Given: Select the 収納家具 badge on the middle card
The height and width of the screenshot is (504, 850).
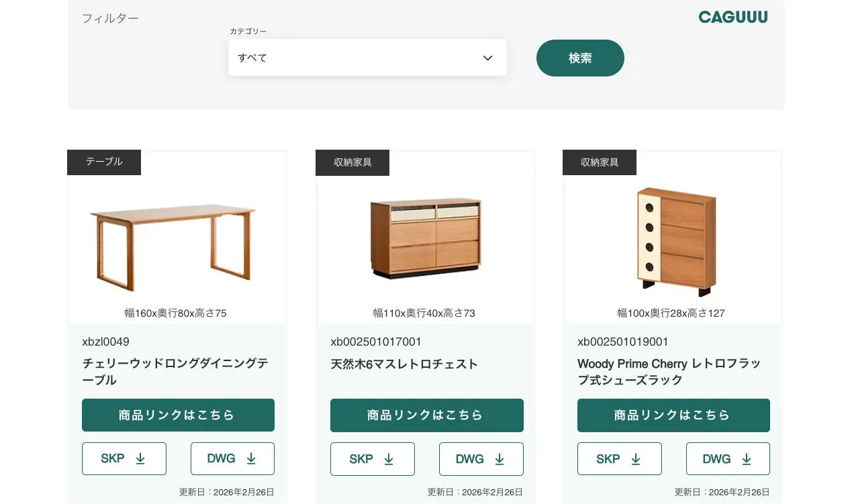Looking at the screenshot, I should click(x=352, y=162).
